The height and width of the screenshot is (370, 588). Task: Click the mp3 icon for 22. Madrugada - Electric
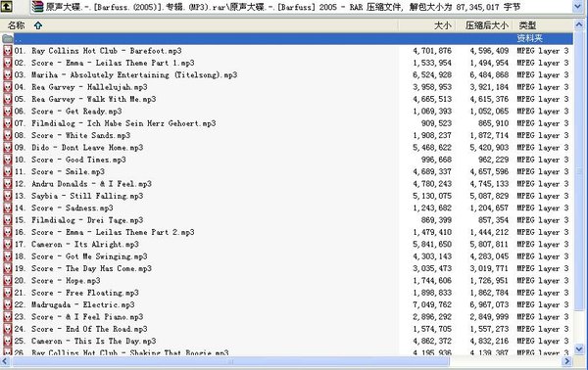(8, 304)
